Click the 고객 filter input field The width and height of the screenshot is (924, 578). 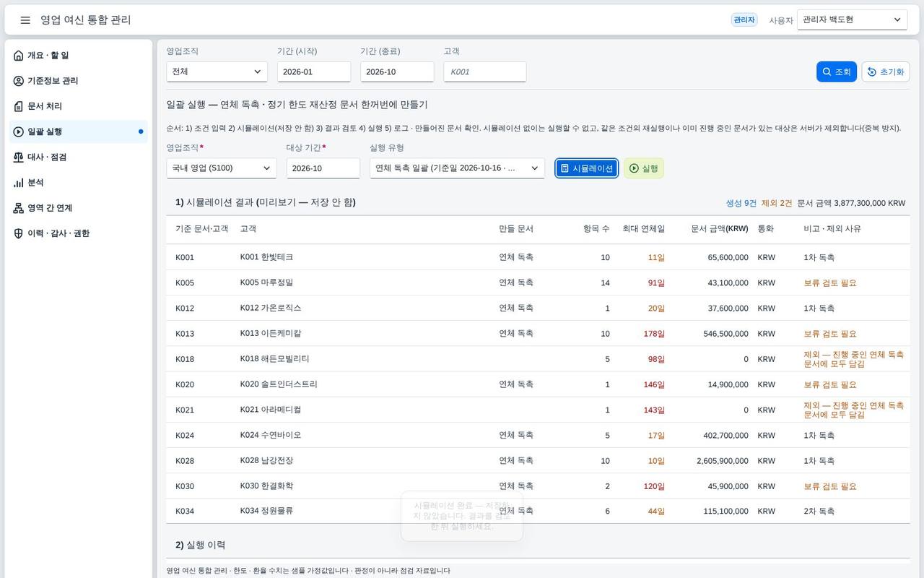click(x=485, y=72)
